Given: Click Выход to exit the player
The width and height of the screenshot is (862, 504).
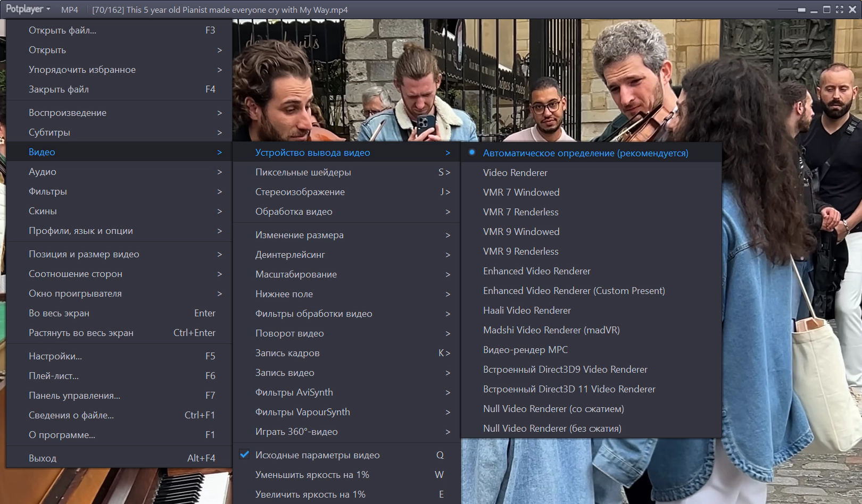Looking at the screenshot, I should (119, 458).
